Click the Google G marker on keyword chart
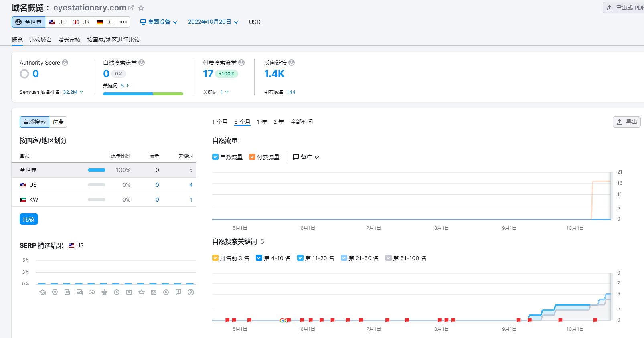 283,320
